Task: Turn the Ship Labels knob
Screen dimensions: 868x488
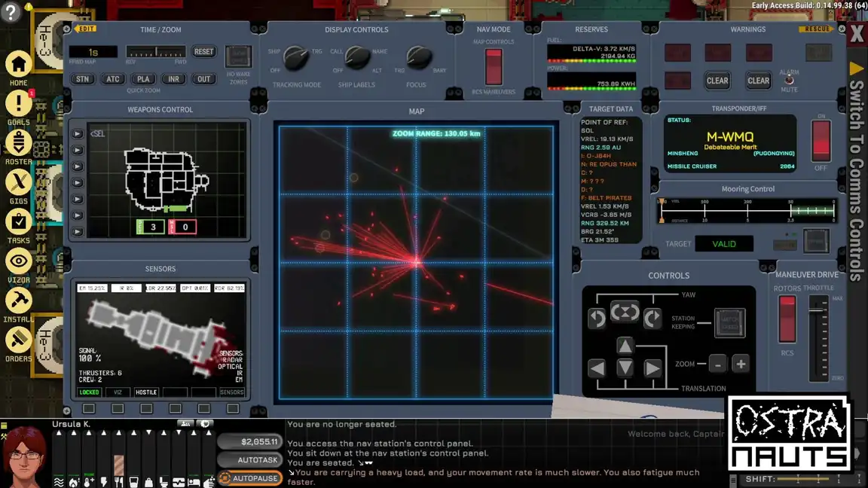Action: [358, 57]
